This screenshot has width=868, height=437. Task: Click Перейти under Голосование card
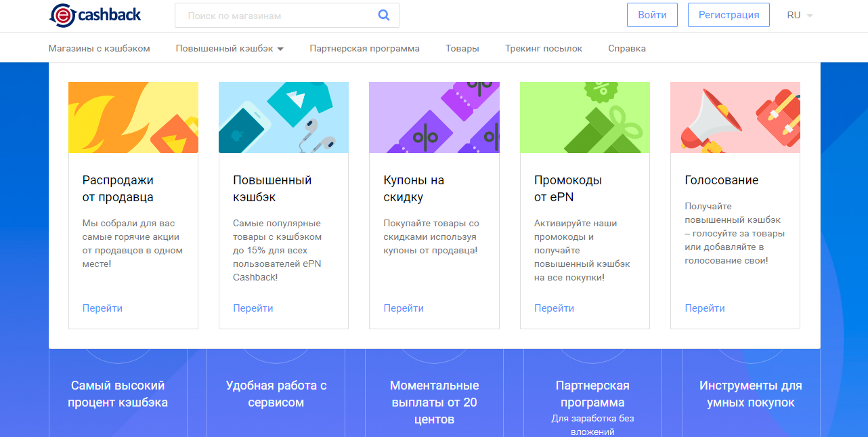[704, 308]
